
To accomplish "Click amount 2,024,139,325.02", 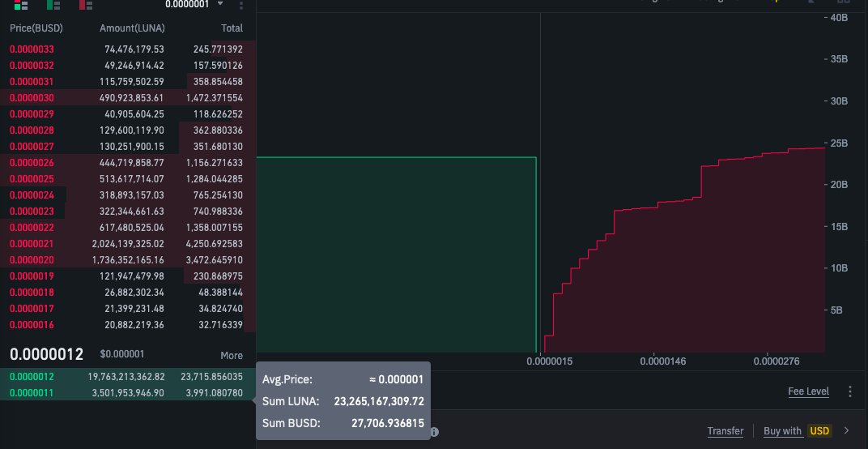I will coord(128,244).
